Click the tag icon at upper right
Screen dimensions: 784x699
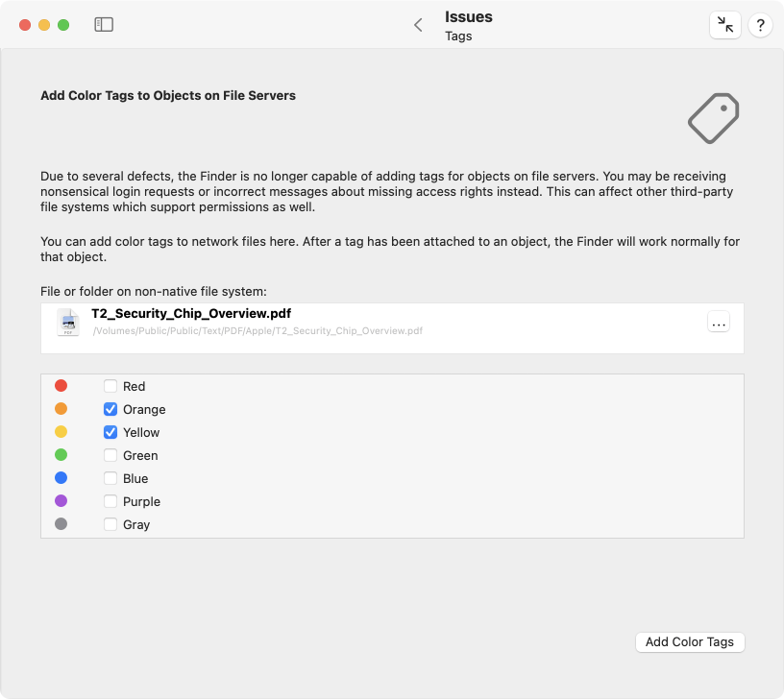(714, 118)
